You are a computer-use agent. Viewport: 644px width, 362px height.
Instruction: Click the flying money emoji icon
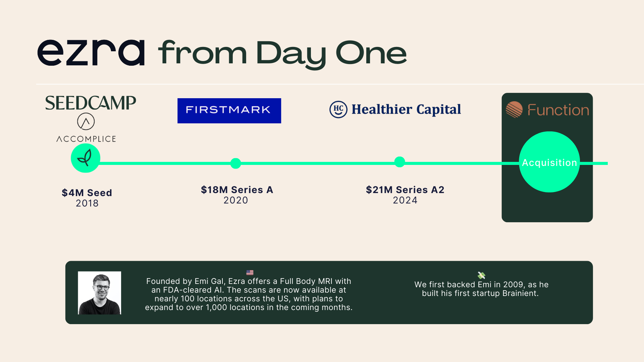tap(481, 275)
